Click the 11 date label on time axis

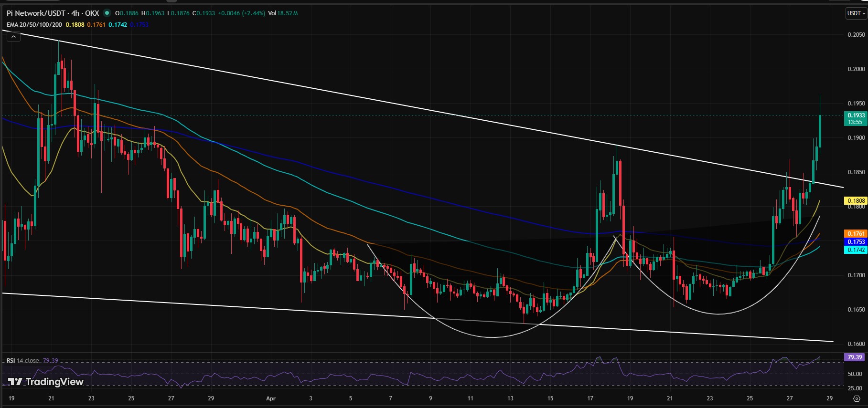(471, 398)
